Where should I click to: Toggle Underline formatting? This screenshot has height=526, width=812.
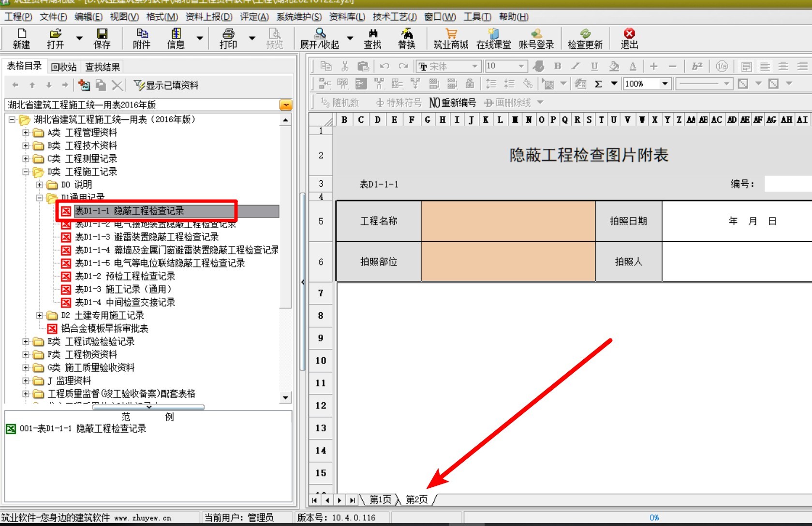[594, 66]
